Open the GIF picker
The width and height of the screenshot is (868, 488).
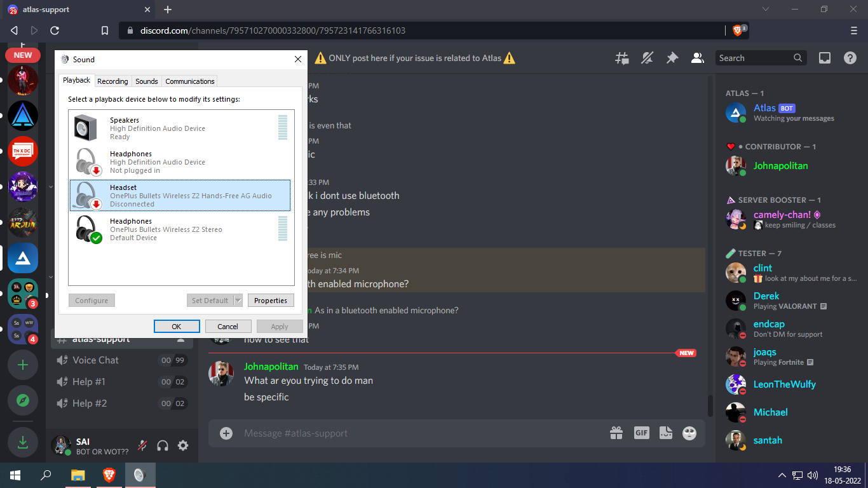642,433
